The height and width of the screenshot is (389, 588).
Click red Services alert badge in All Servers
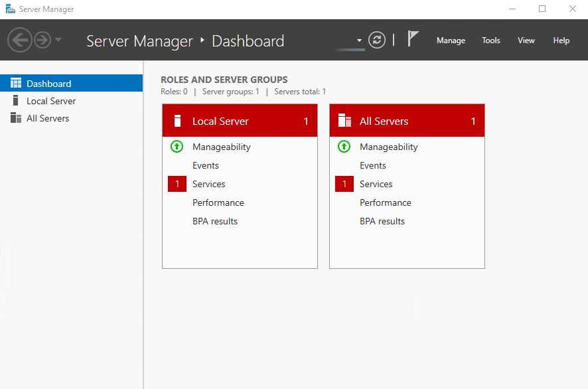pos(344,184)
